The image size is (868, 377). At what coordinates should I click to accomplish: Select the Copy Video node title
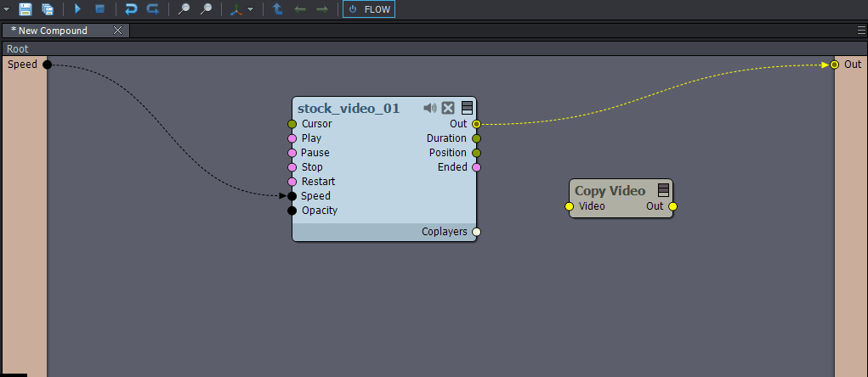tap(610, 191)
